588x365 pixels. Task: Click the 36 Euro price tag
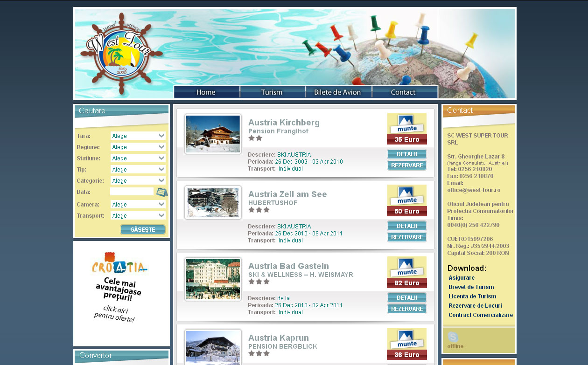[x=407, y=355]
